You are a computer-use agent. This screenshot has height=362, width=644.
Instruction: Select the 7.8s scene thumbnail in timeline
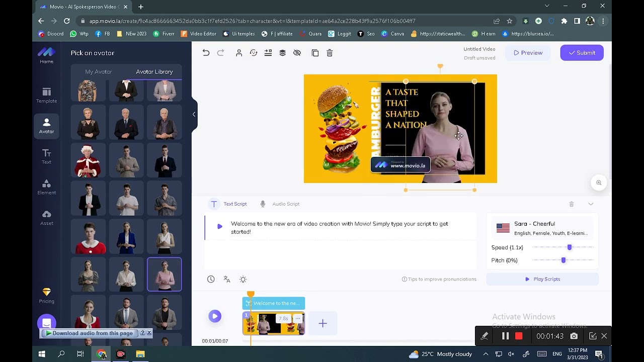273,323
